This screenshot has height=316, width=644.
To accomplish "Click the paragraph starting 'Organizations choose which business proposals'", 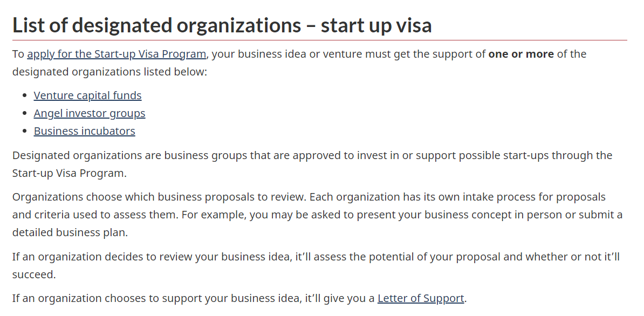I will [317, 215].
